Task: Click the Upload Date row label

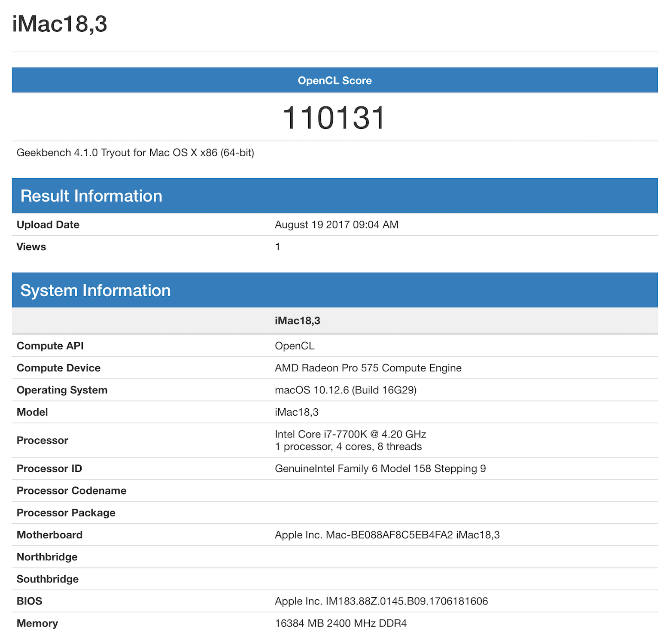Action: [x=48, y=225]
